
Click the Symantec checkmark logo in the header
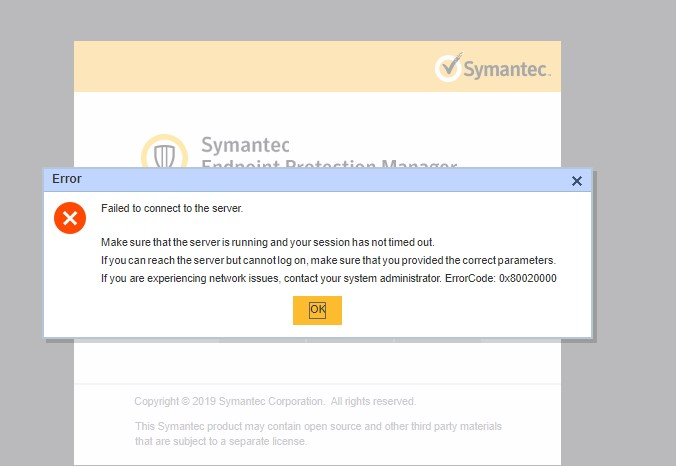pos(449,68)
